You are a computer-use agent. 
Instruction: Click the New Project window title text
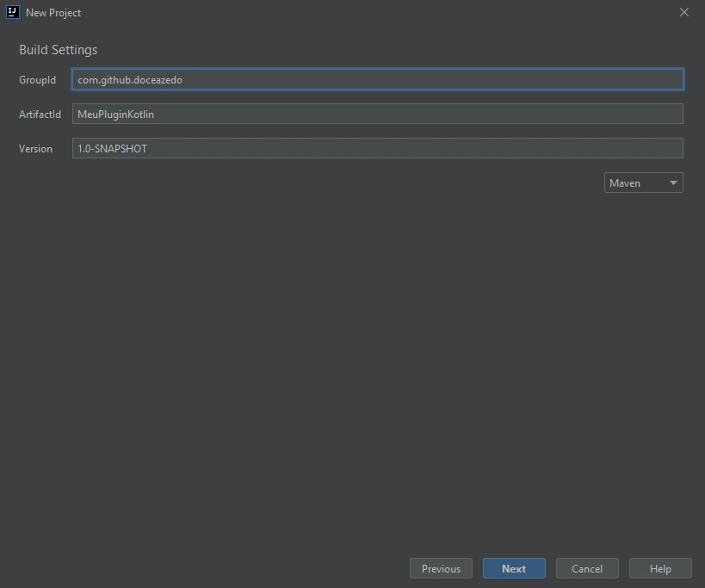click(53, 13)
